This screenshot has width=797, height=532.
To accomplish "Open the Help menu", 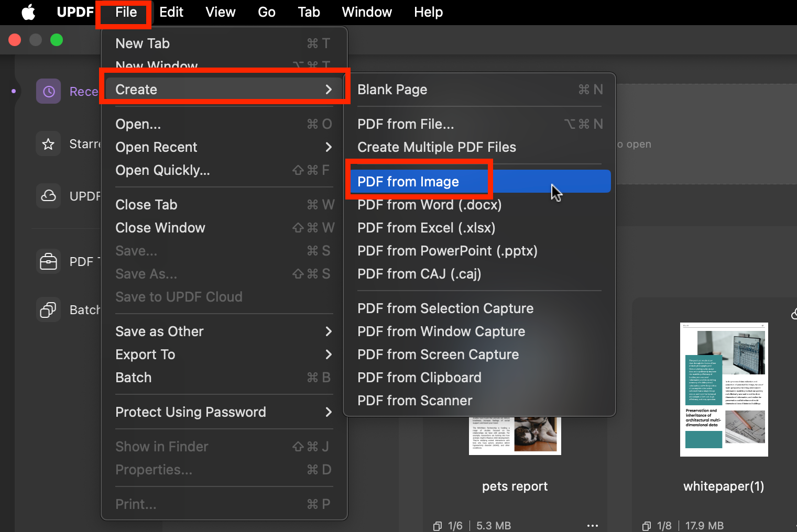I will 428,12.
